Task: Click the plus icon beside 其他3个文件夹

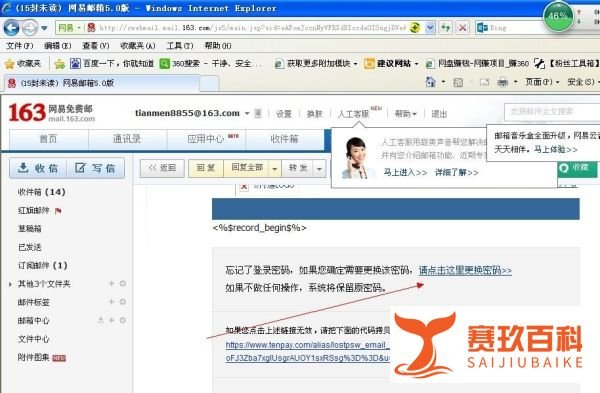Action: click(x=112, y=284)
